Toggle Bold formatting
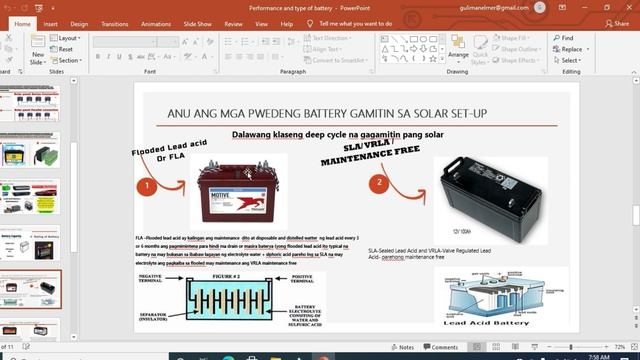640x360 pixels. (98, 57)
